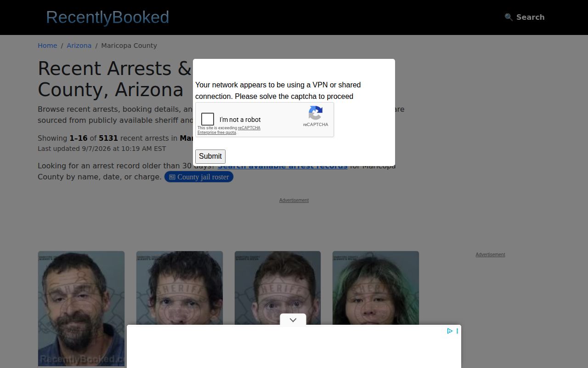Check the I'm not a robot checkbox

point(208,119)
